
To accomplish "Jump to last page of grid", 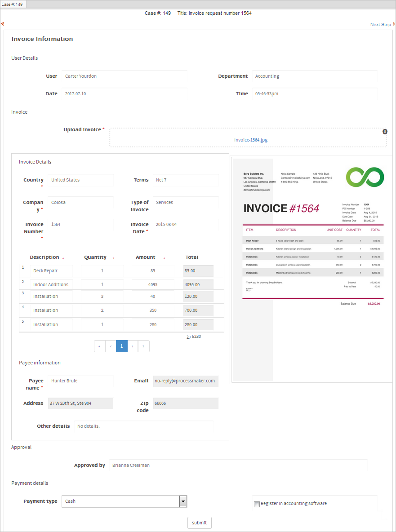I will pyautogui.click(x=144, y=346).
